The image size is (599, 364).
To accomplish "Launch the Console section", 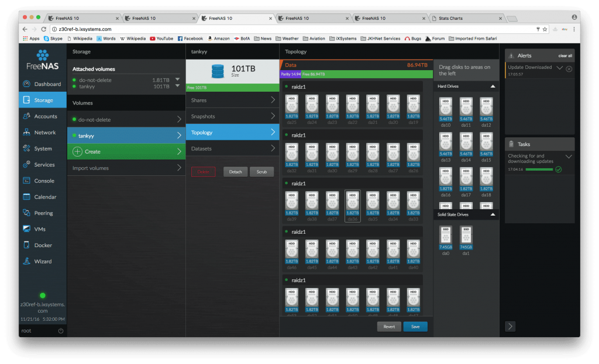I will (42, 181).
